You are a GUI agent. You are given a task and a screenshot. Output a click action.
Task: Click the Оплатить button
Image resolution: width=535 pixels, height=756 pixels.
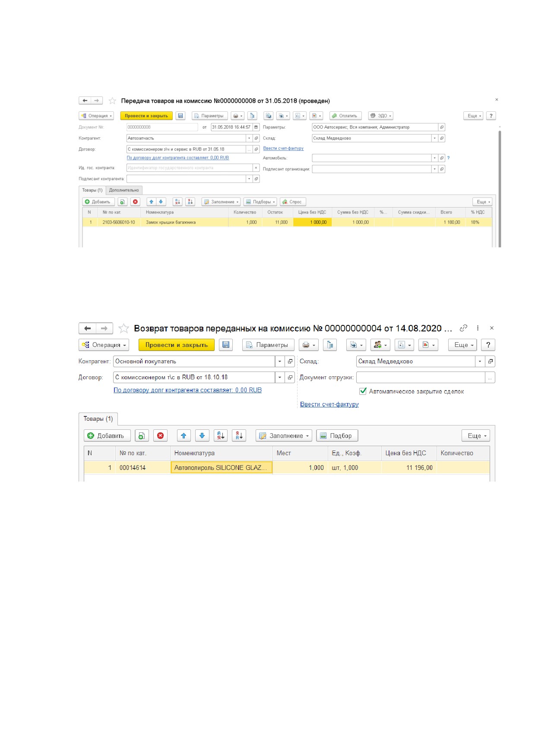tap(345, 116)
